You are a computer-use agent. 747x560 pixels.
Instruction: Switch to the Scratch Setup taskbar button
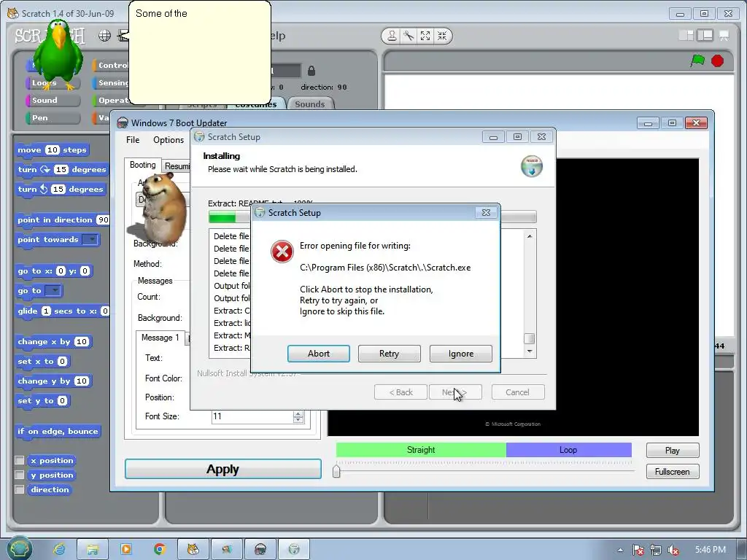click(x=294, y=549)
